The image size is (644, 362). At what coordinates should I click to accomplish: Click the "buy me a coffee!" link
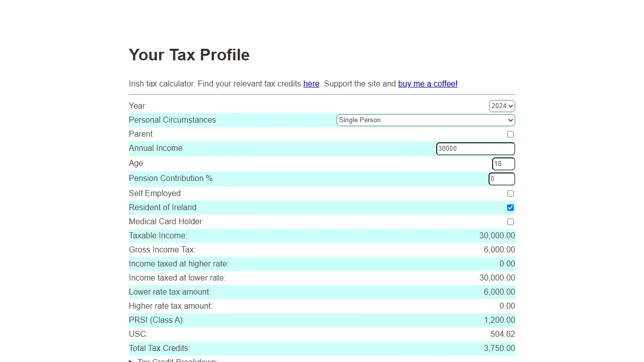427,84
